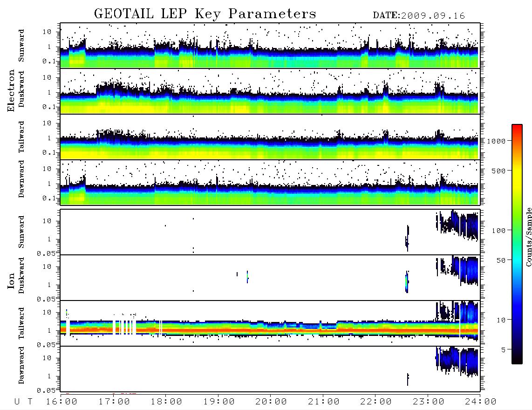Click the "0.05" tick of Ion Sunward panel

point(46,253)
